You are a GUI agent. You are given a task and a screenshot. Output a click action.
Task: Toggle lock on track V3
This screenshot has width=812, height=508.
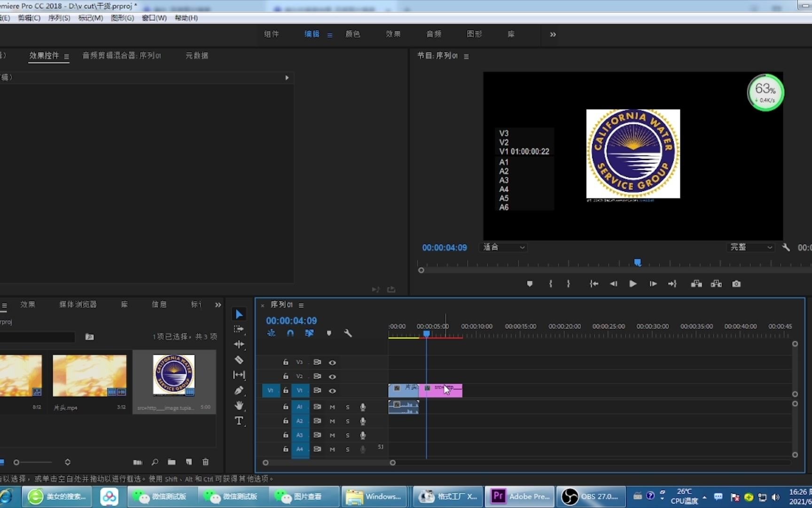coord(286,362)
